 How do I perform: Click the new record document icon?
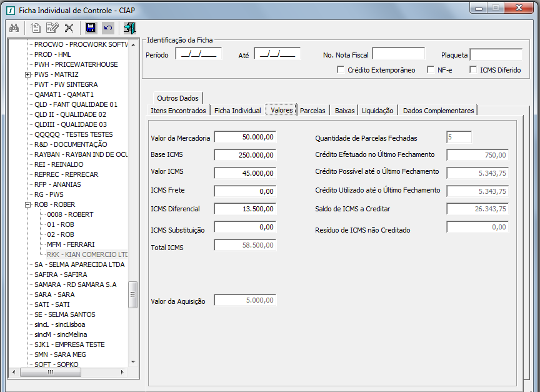pyautogui.click(x=36, y=28)
